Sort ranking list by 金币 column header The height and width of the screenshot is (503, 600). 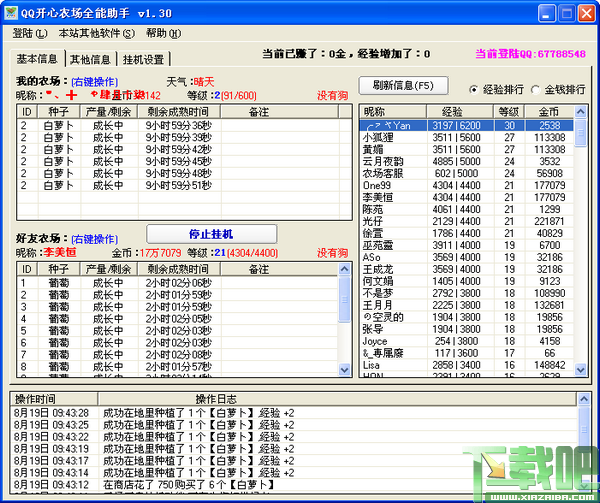pyautogui.click(x=549, y=112)
